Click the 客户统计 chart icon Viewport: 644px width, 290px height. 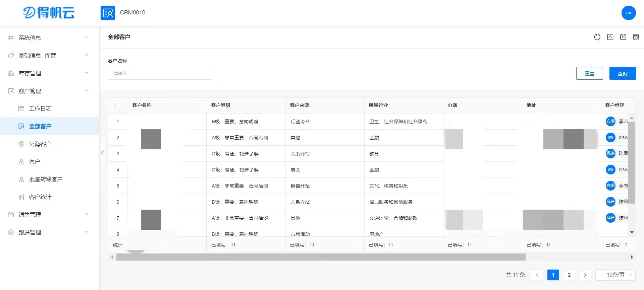tap(21, 197)
